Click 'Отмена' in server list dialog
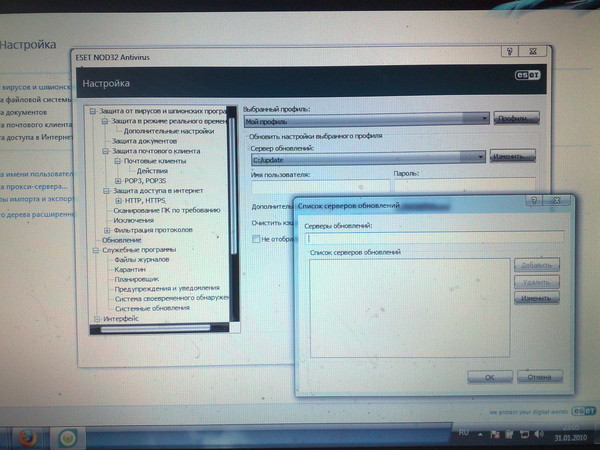Viewport: 600px width, 450px height. coord(540,377)
